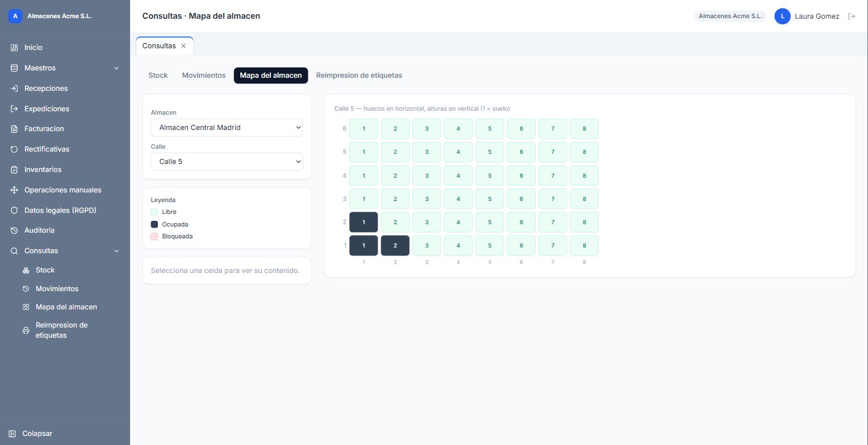Click the Bloqueada legend color swatch

(155, 237)
